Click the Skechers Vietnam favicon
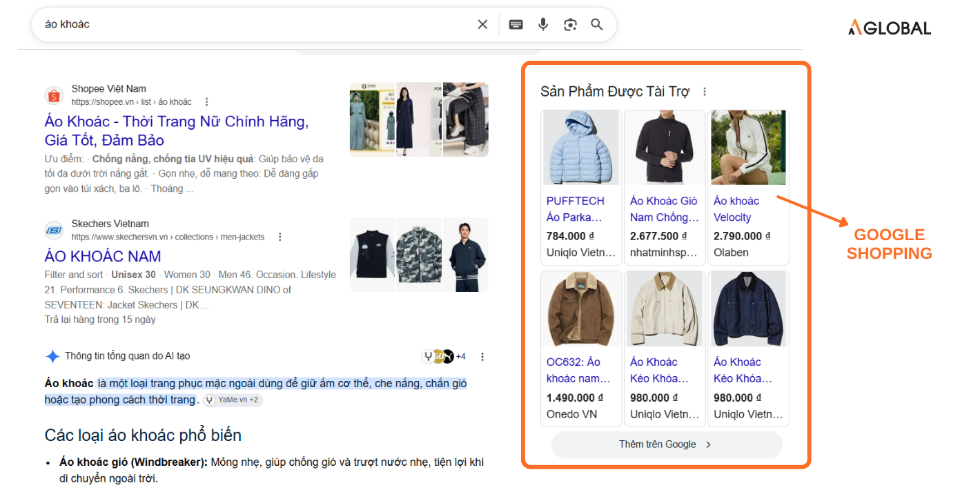980x490 pixels. click(x=54, y=231)
